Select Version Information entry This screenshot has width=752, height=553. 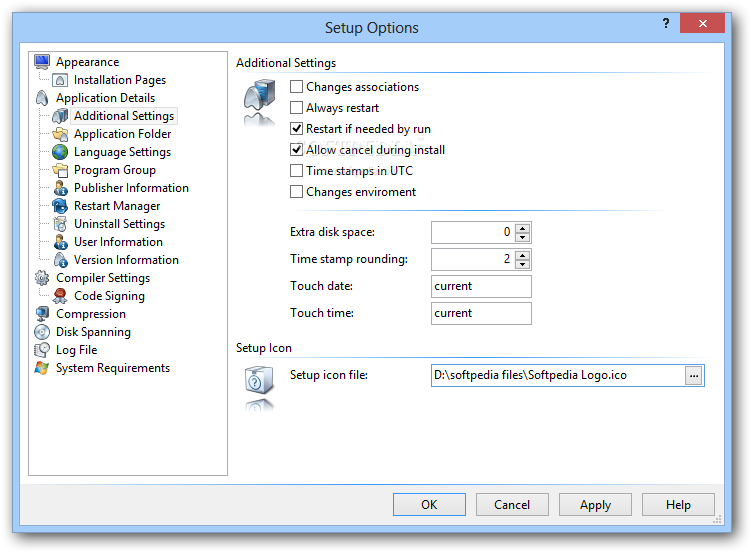coord(126,260)
